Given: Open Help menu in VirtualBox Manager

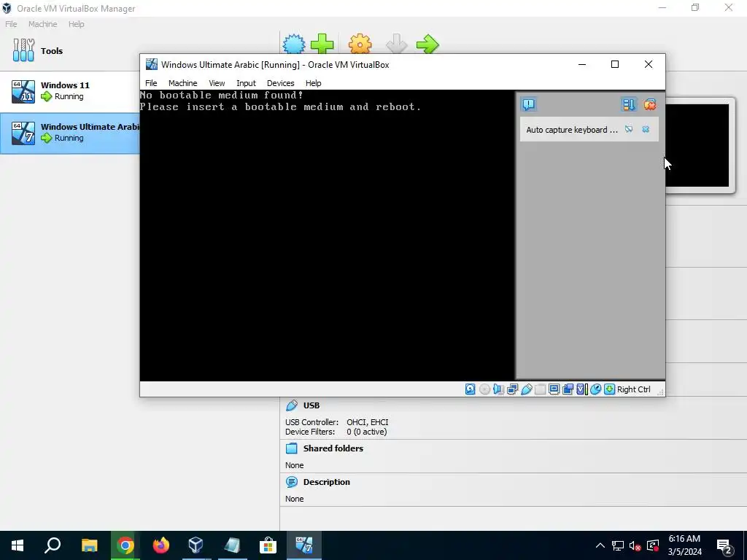Looking at the screenshot, I should point(76,24).
